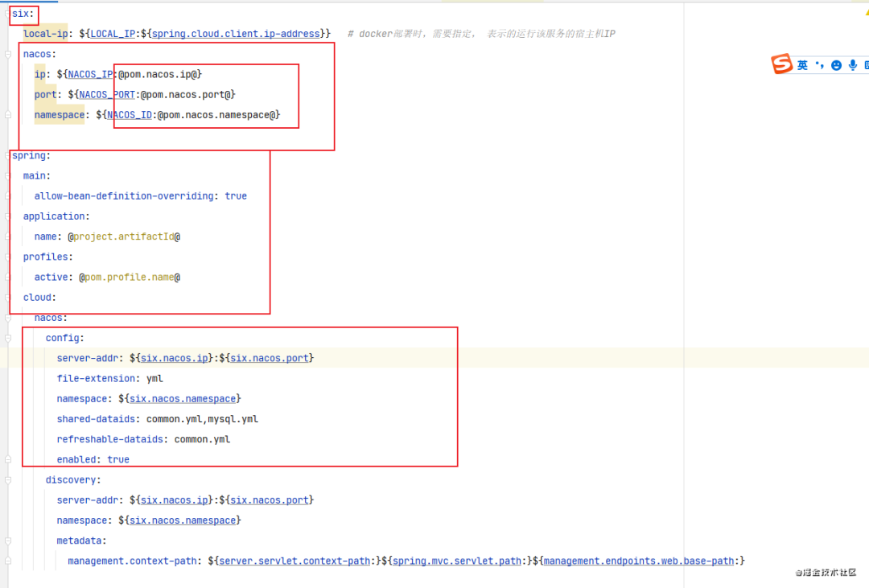The width and height of the screenshot is (869, 588).
Task: Collapse the discovery: block fold marker
Action: tap(8, 480)
